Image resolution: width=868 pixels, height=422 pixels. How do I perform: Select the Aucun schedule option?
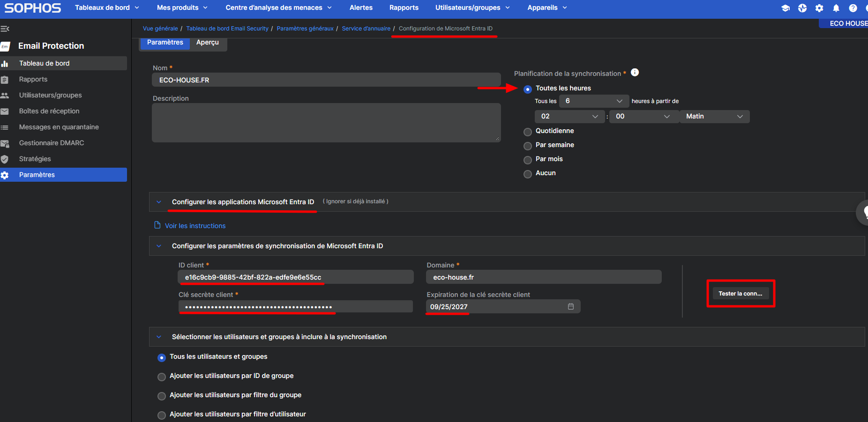click(528, 174)
